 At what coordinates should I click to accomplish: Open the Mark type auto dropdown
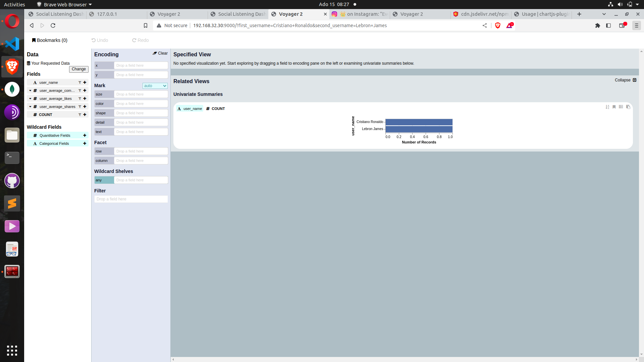pos(155,86)
